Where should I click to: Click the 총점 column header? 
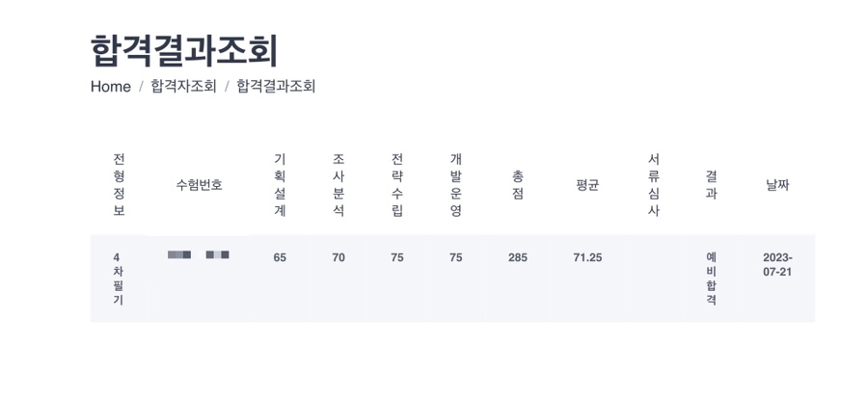coord(518,185)
